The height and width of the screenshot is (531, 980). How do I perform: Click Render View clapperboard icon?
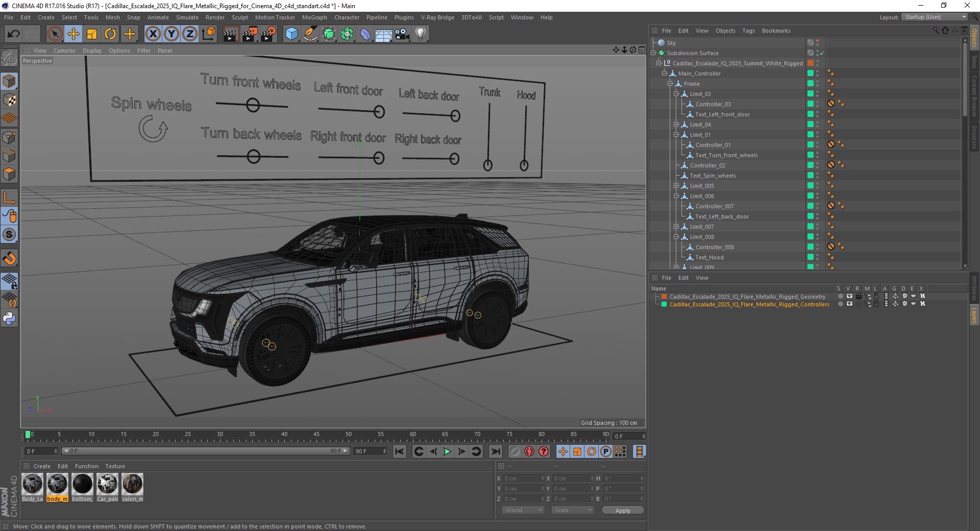231,34
